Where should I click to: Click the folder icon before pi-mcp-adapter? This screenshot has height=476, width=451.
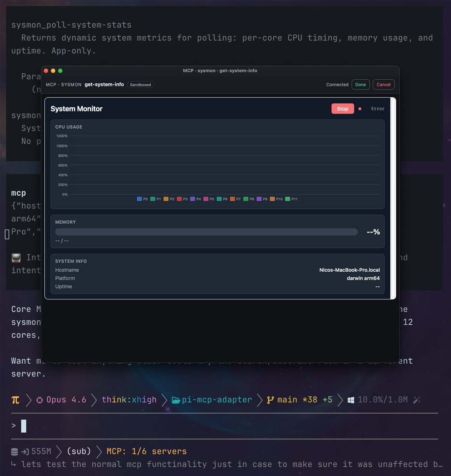click(176, 400)
